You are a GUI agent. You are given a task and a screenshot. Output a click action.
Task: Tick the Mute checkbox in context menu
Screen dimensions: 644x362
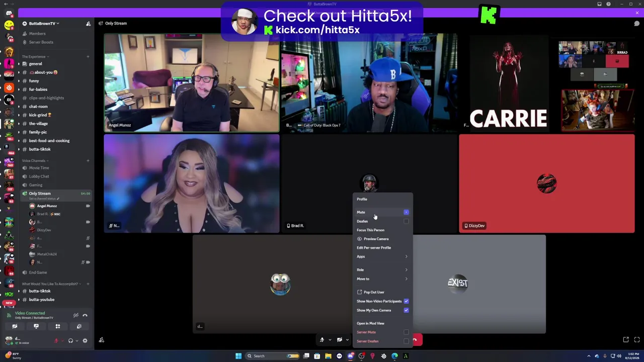point(406,212)
